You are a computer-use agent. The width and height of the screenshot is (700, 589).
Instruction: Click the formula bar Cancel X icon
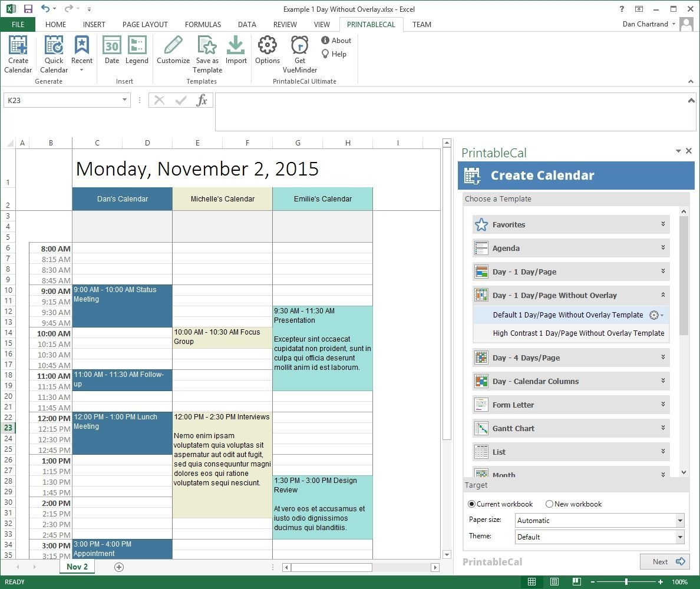click(159, 100)
